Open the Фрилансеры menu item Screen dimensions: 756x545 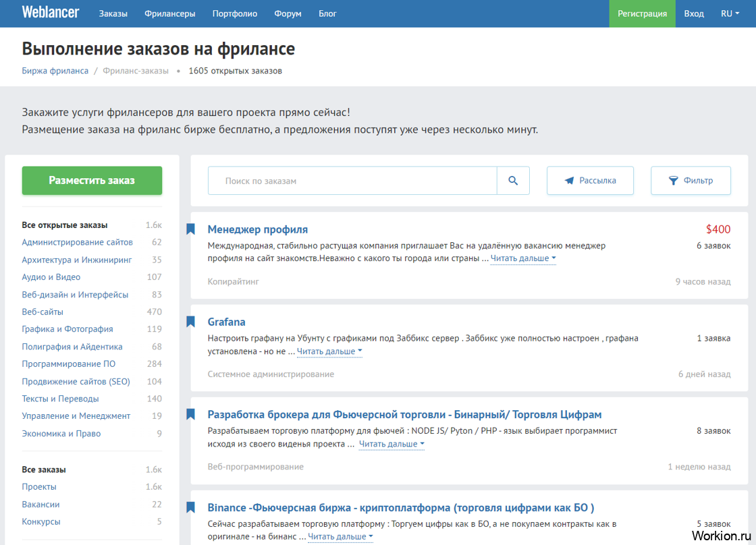click(x=169, y=13)
